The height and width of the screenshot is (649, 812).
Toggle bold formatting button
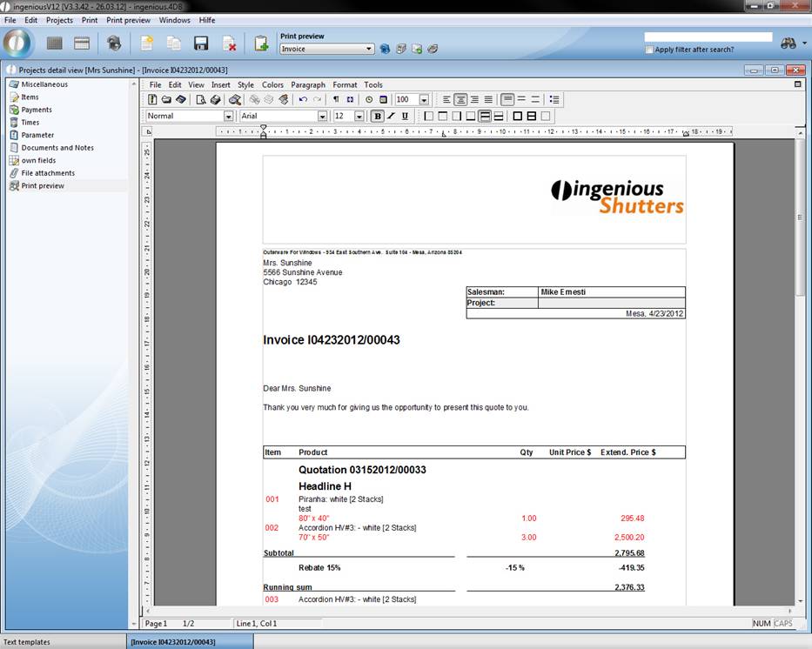point(377,116)
